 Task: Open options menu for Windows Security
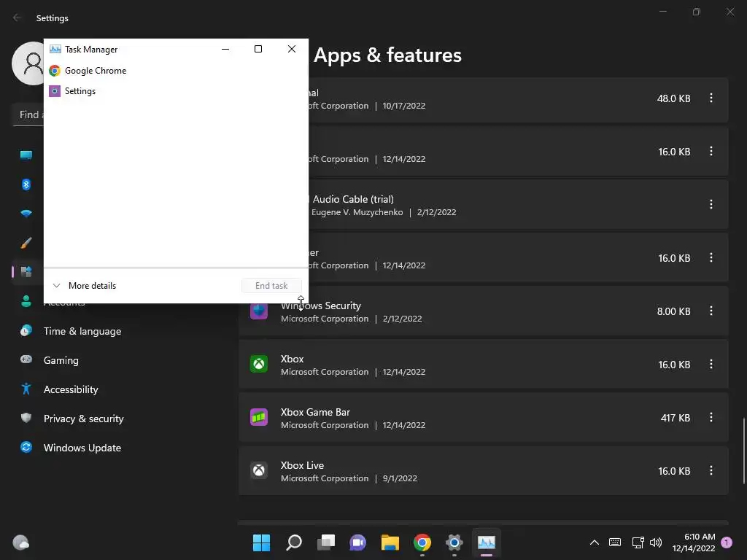pos(711,311)
